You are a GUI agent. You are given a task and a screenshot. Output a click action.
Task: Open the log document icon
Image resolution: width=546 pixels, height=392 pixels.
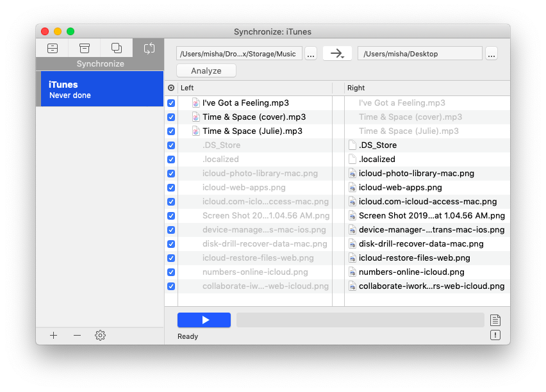(x=495, y=320)
